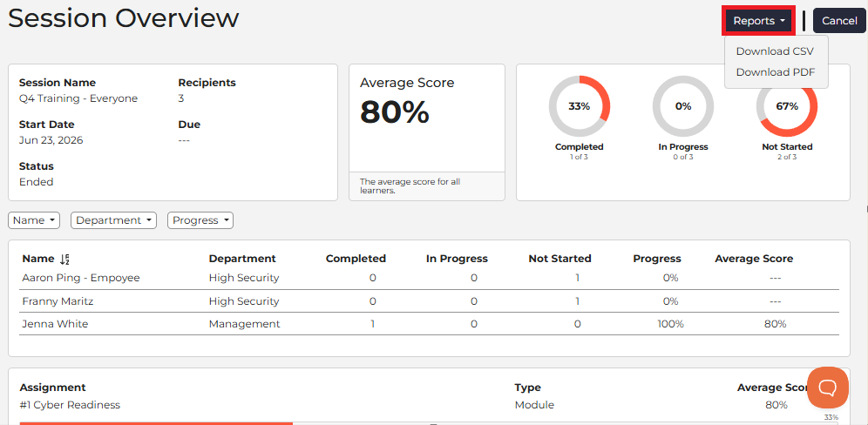
Task: Click the Completed 33% donut chart
Action: (579, 106)
